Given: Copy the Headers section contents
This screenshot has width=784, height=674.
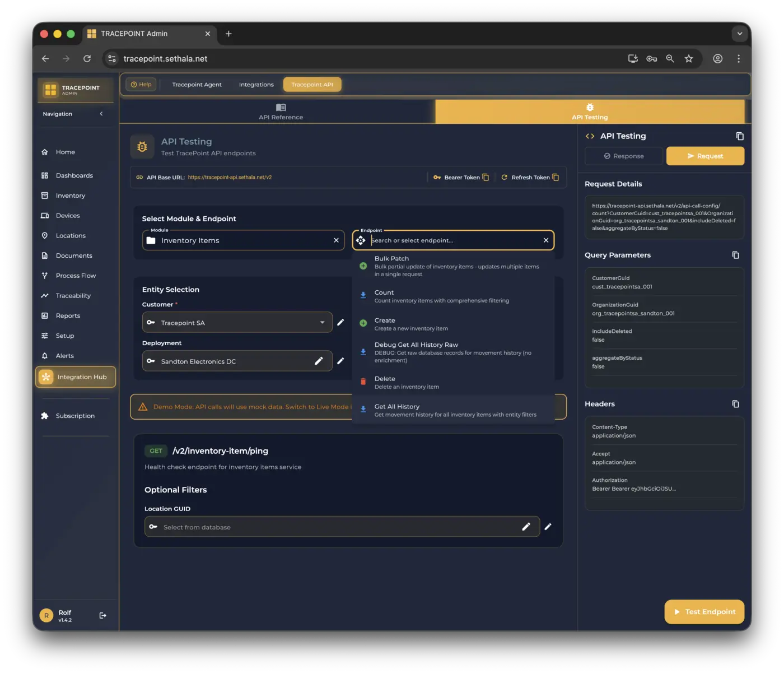Looking at the screenshot, I should click(x=735, y=404).
